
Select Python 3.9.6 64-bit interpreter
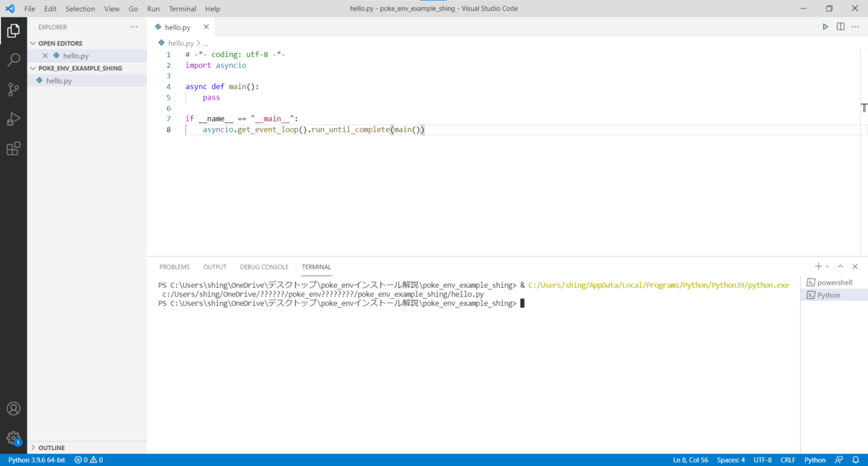36,459
